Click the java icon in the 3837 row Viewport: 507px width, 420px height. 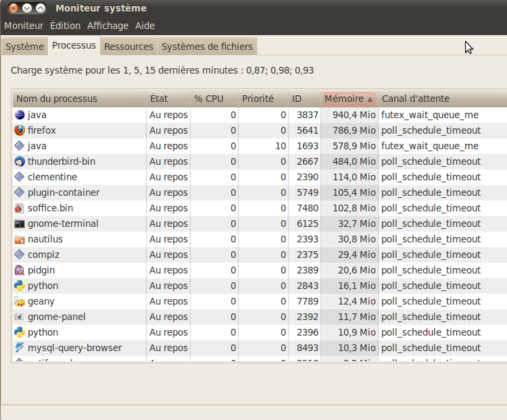tap(20, 115)
